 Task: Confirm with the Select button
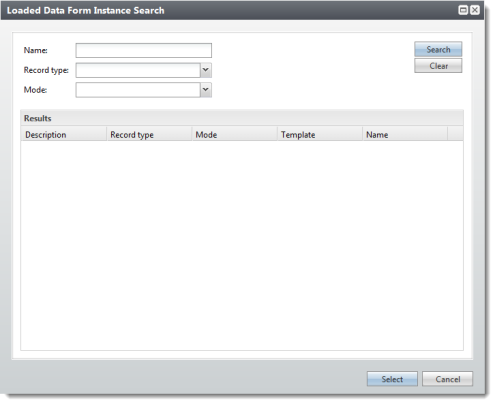[392, 379]
